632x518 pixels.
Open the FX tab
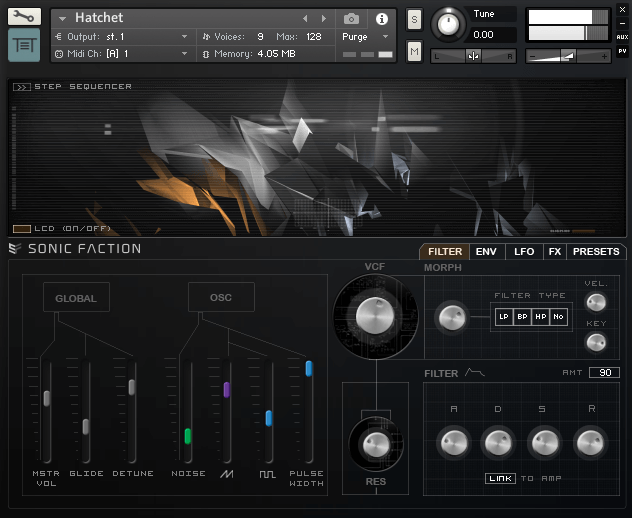[x=555, y=252]
